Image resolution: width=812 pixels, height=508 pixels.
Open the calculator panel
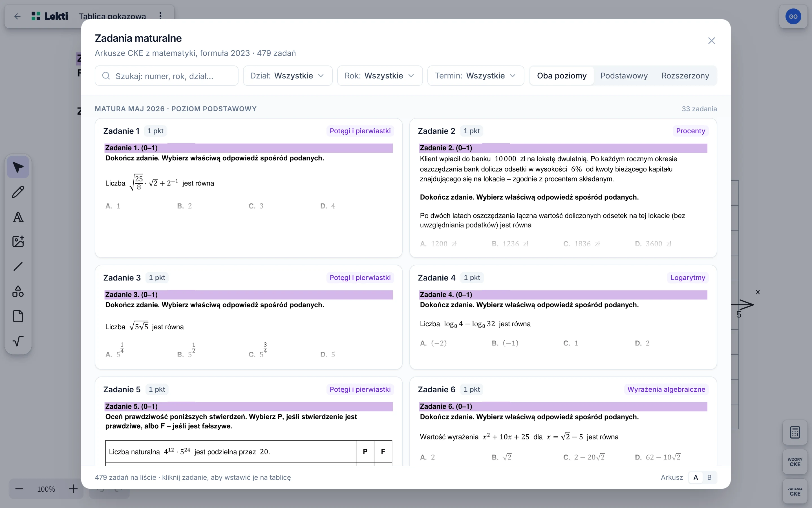795,432
